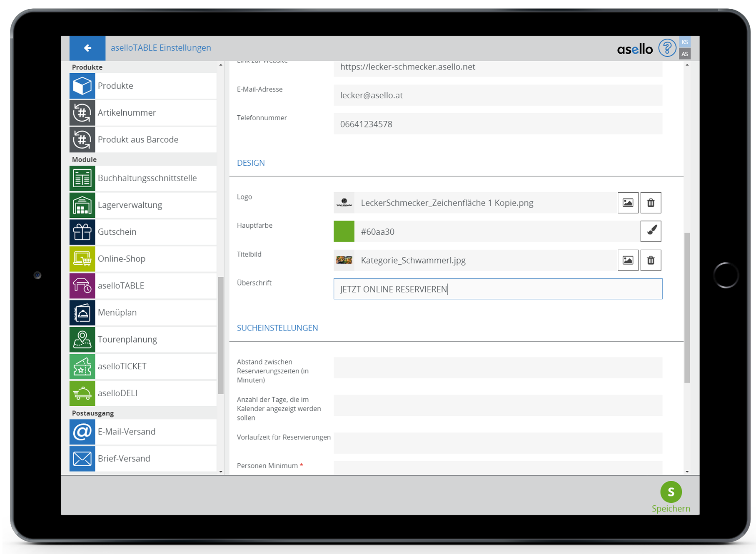Click the blue back arrow button
Screen dimensions: 756x554
click(87, 48)
